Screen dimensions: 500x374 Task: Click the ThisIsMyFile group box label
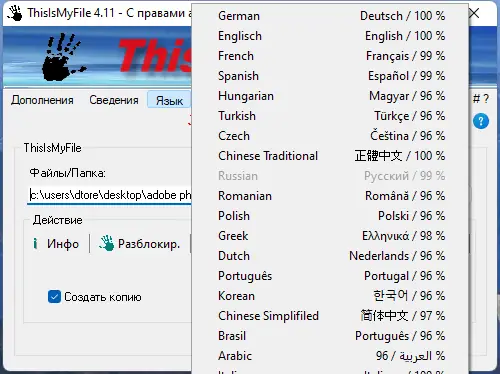(x=52, y=148)
